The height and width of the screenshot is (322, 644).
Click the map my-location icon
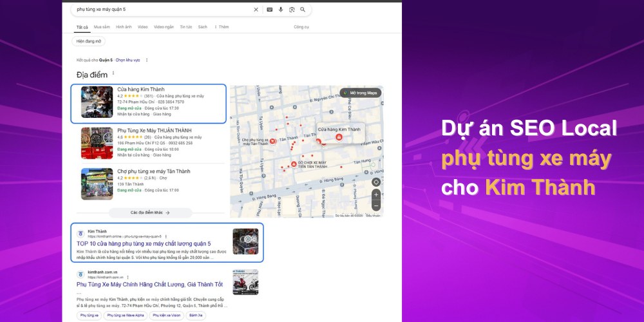[376, 182]
